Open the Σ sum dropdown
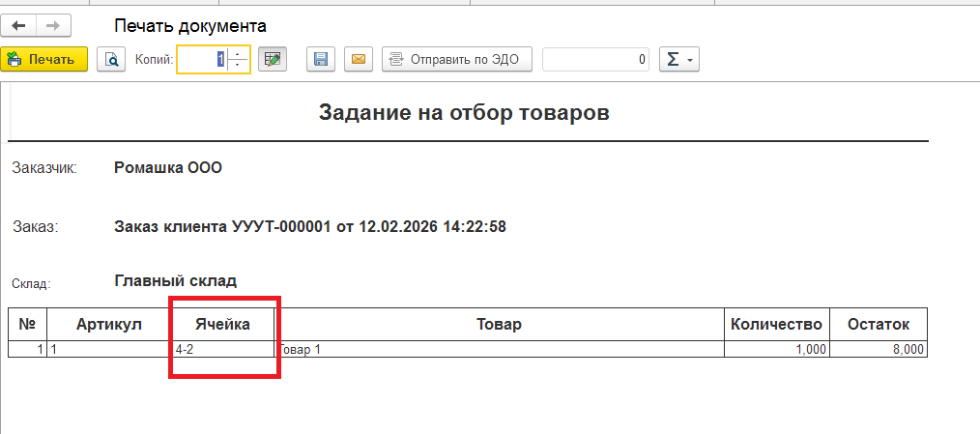Viewport: 980px width, 434px height. pyautogui.click(x=678, y=59)
